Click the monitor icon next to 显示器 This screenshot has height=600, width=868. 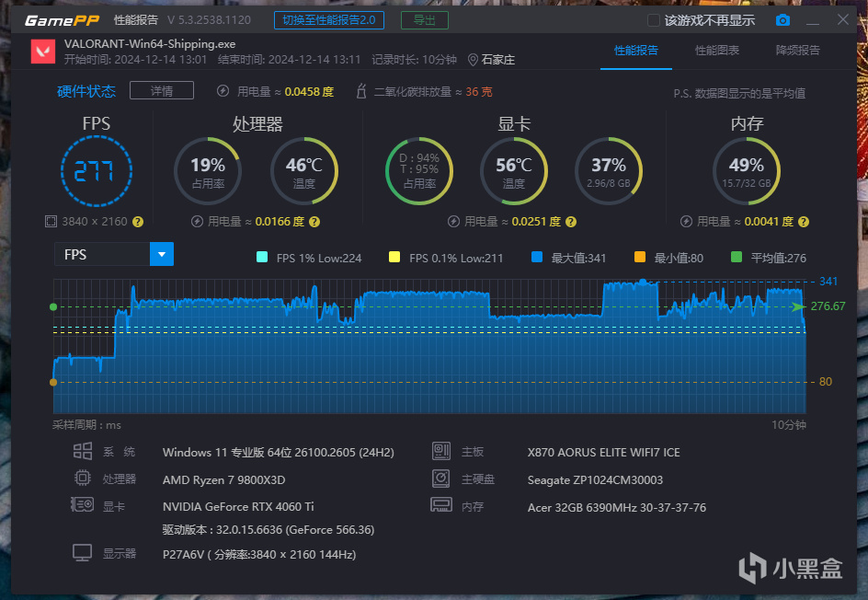(83, 552)
